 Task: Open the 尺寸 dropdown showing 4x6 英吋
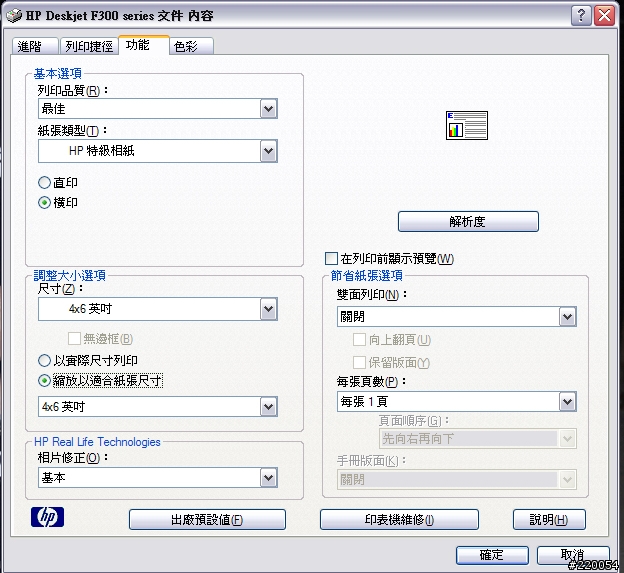[158, 309]
